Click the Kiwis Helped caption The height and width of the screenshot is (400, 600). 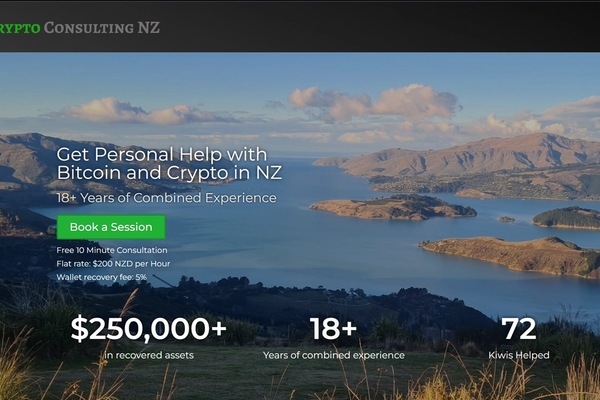tap(519, 355)
